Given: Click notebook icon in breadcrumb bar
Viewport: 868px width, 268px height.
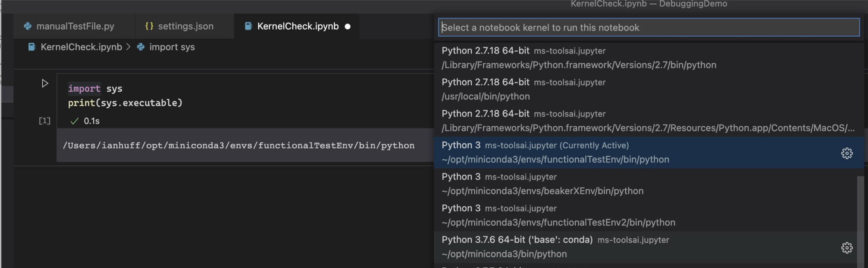Looking at the screenshot, I should click(x=32, y=47).
